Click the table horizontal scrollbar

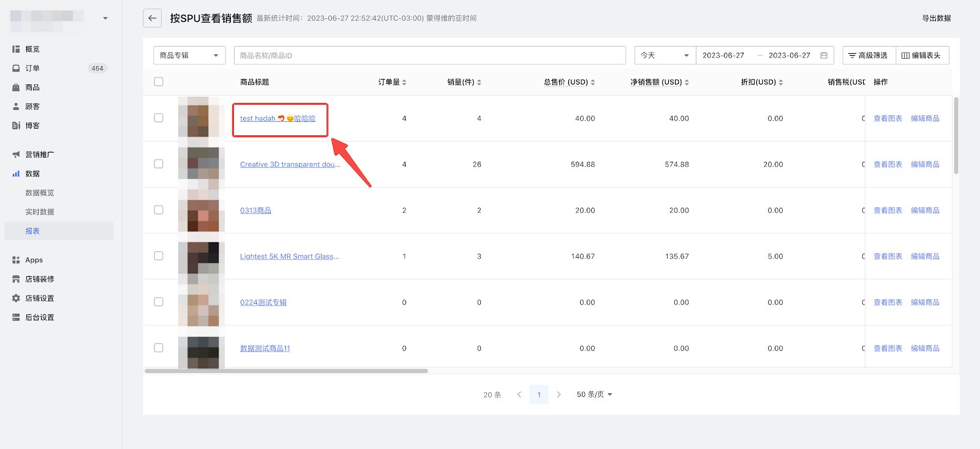pos(286,371)
